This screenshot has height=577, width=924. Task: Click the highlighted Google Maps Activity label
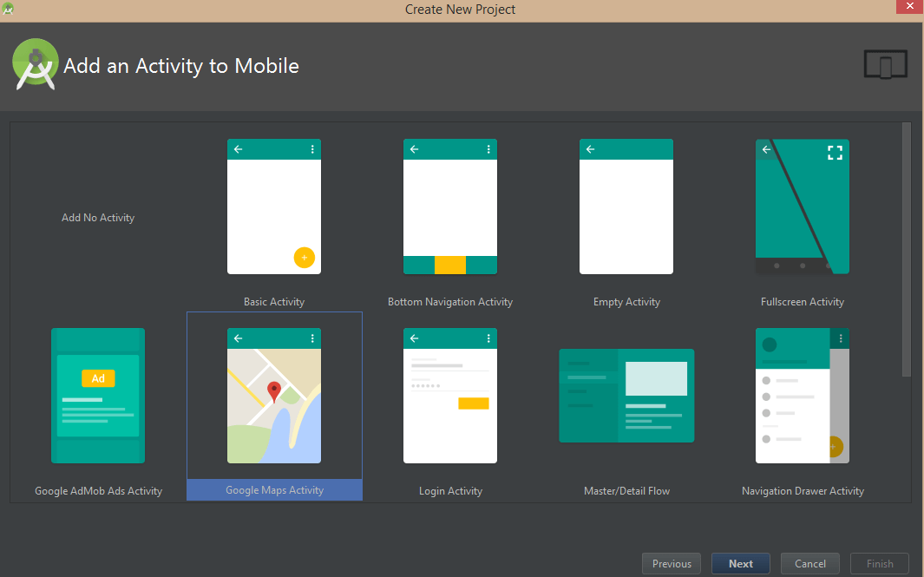[275, 489]
